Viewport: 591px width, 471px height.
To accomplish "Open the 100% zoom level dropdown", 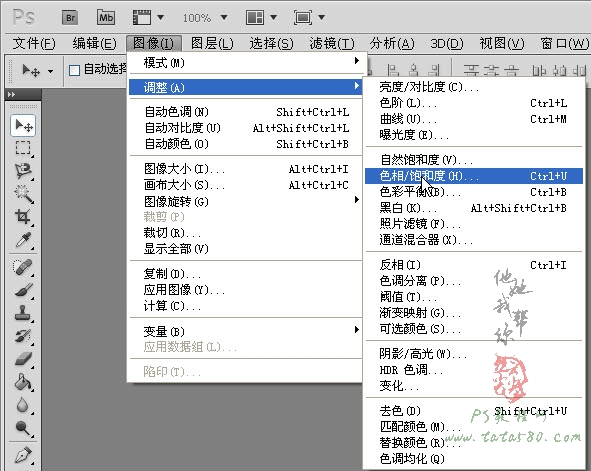I will point(224,17).
